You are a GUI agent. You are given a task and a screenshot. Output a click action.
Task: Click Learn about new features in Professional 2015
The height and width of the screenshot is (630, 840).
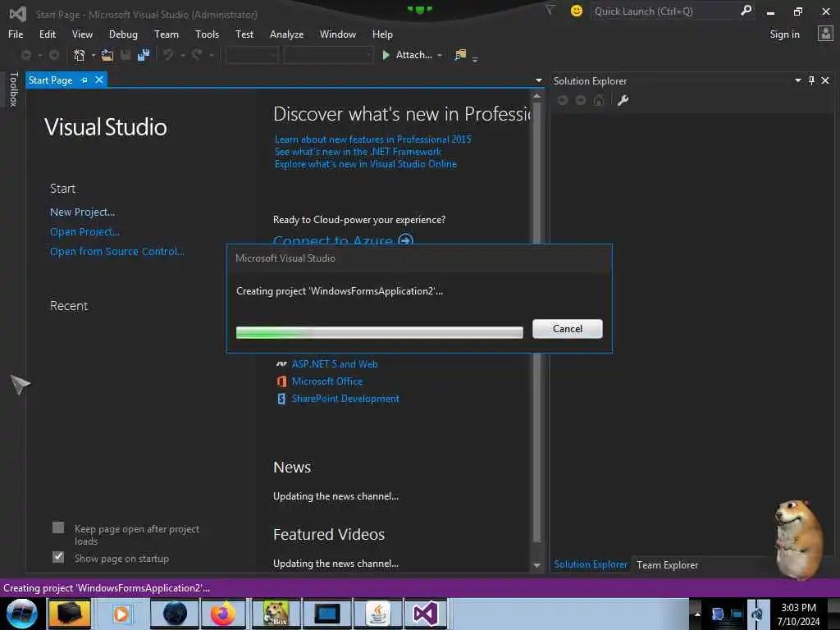pos(373,139)
